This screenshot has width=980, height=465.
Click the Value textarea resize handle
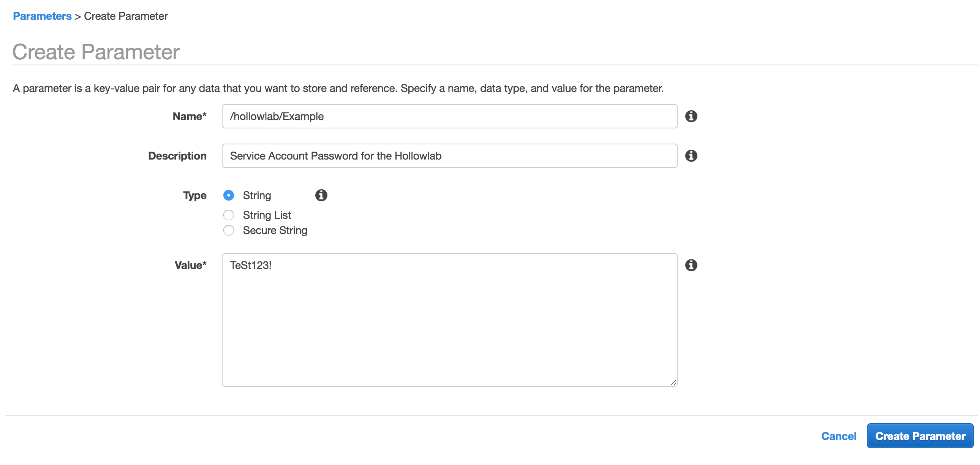(673, 383)
